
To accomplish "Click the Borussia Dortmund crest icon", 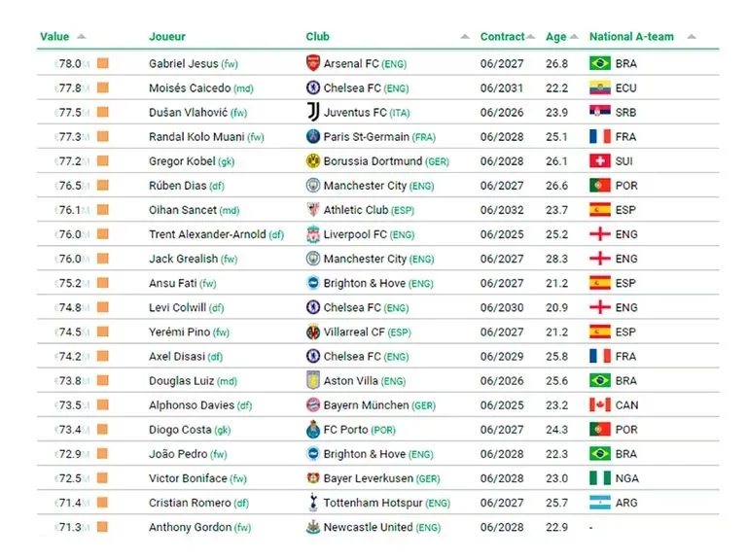I will click(313, 161).
